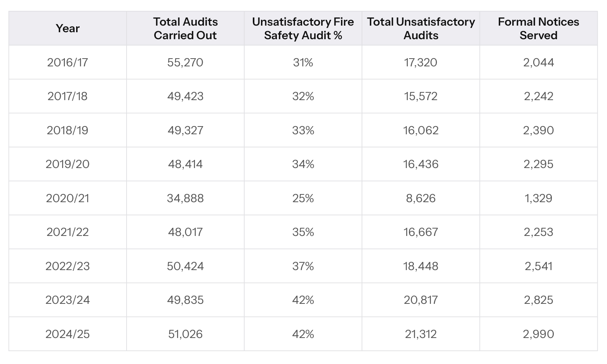The width and height of the screenshot is (607, 364).
Task: Select the 2,390 formal notices cell
Action: (538, 130)
